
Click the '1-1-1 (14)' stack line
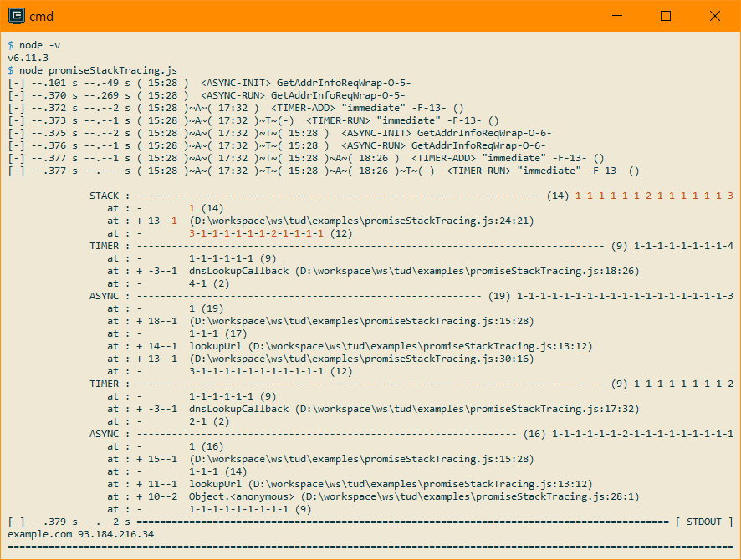(217, 471)
